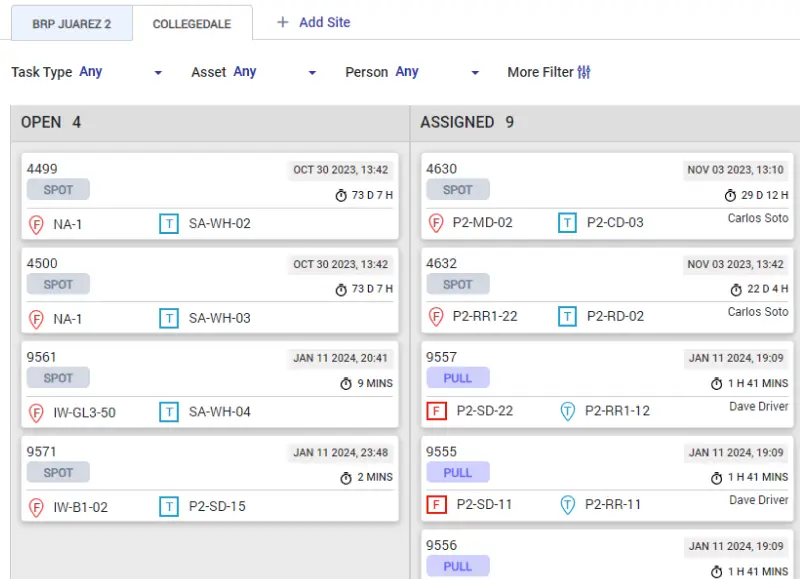The image size is (800, 579).
Task: Click the timer icon on task 9556
Action: tap(716, 571)
